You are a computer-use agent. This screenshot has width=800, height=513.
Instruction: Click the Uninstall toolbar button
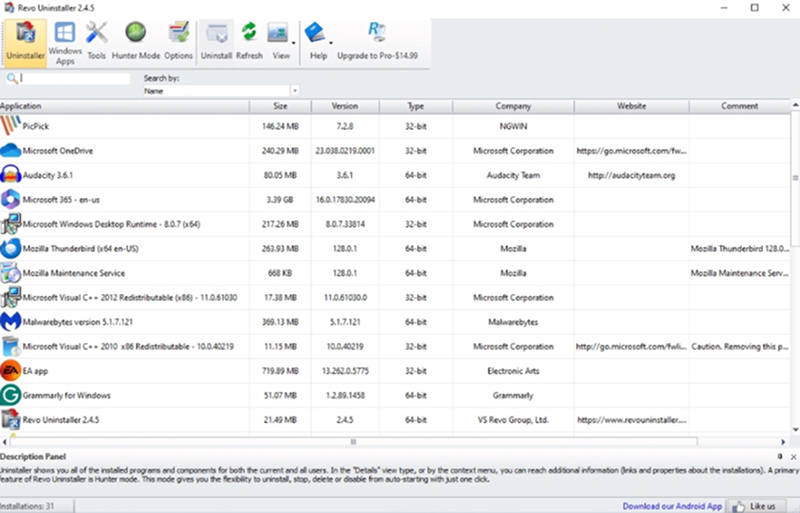(x=216, y=41)
